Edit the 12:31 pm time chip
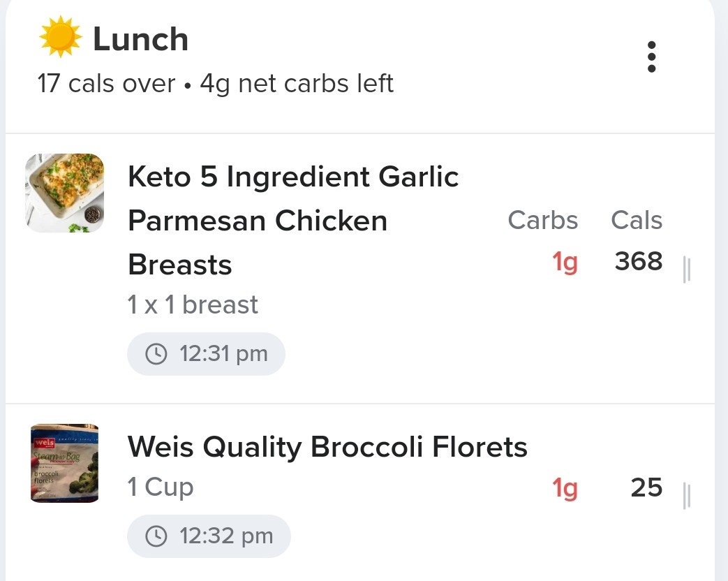728x581 pixels. click(x=206, y=354)
